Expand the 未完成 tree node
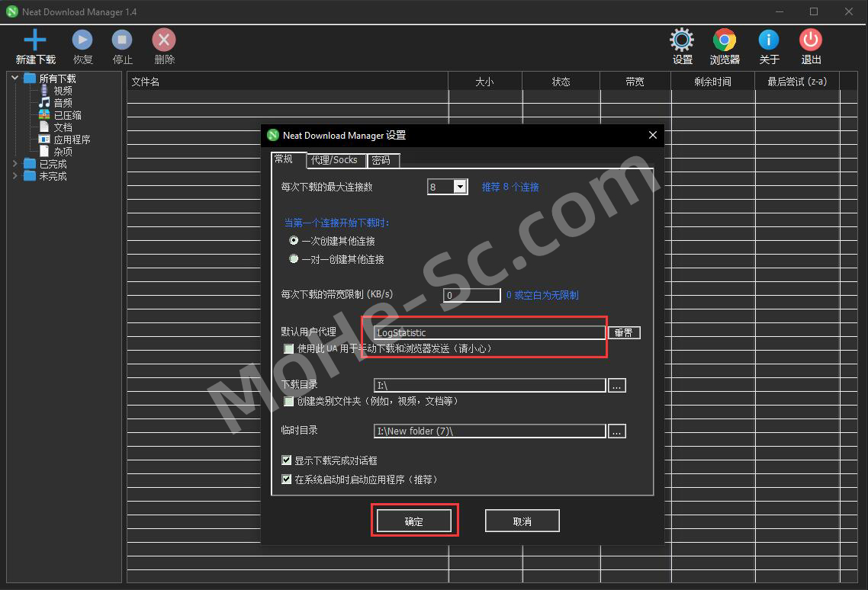 [15, 175]
